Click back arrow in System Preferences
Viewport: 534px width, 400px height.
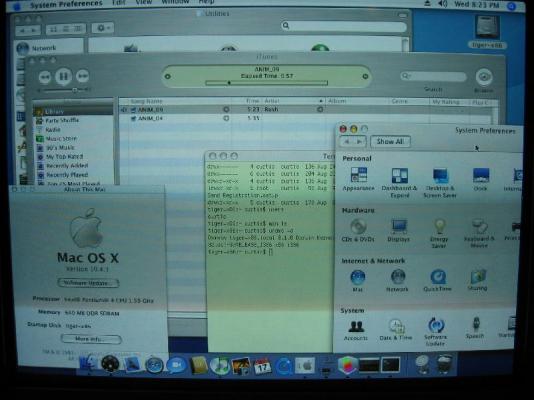point(346,142)
